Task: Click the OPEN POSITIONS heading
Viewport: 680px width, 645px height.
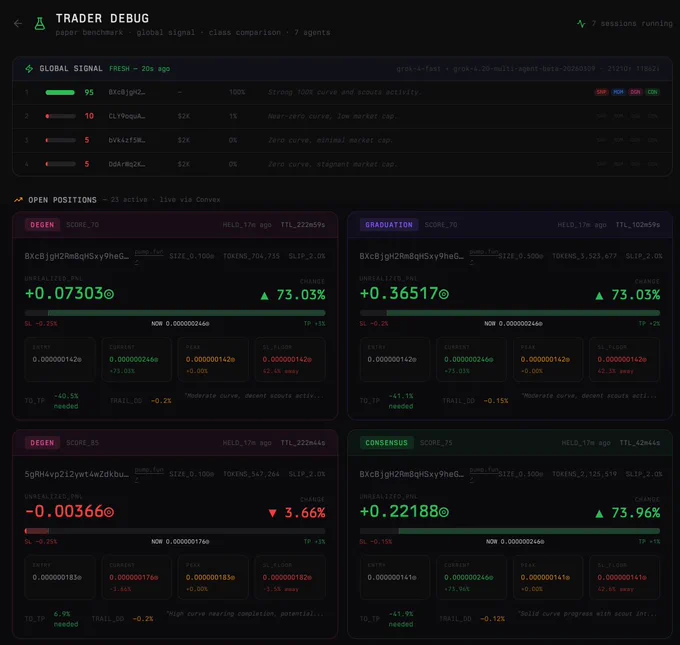Action: click(62, 200)
